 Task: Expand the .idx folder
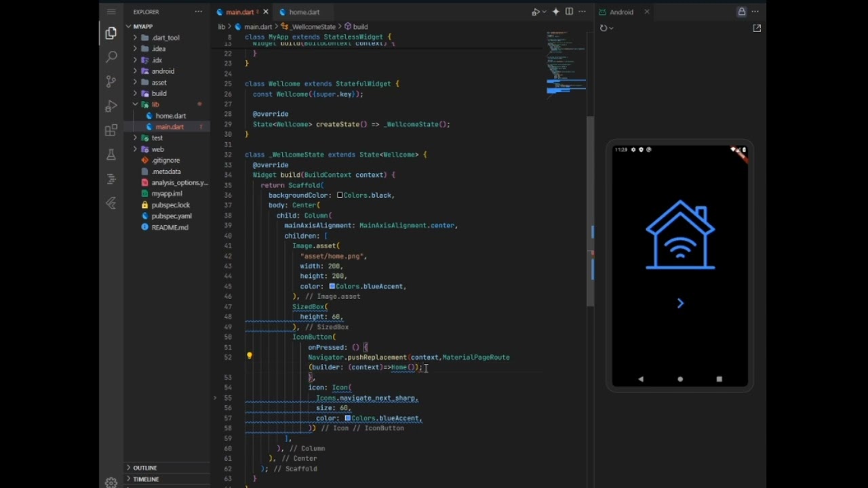pos(157,60)
